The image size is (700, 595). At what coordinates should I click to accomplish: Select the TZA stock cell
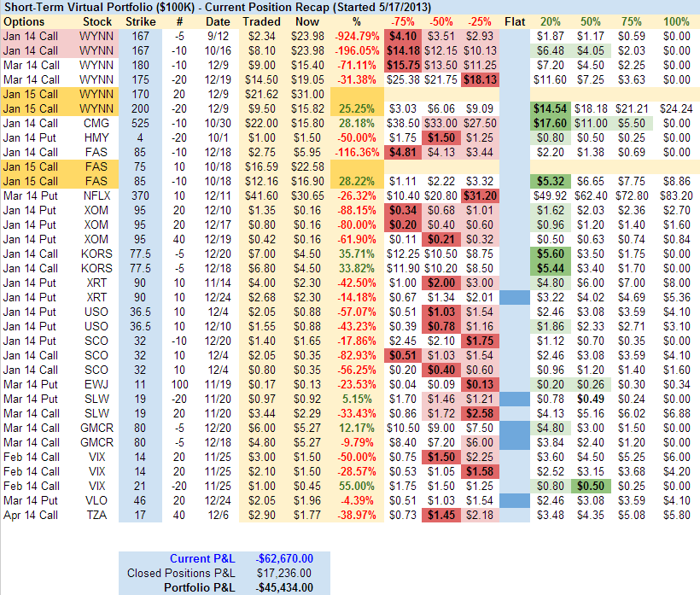pyautogui.click(x=96, y=514)
